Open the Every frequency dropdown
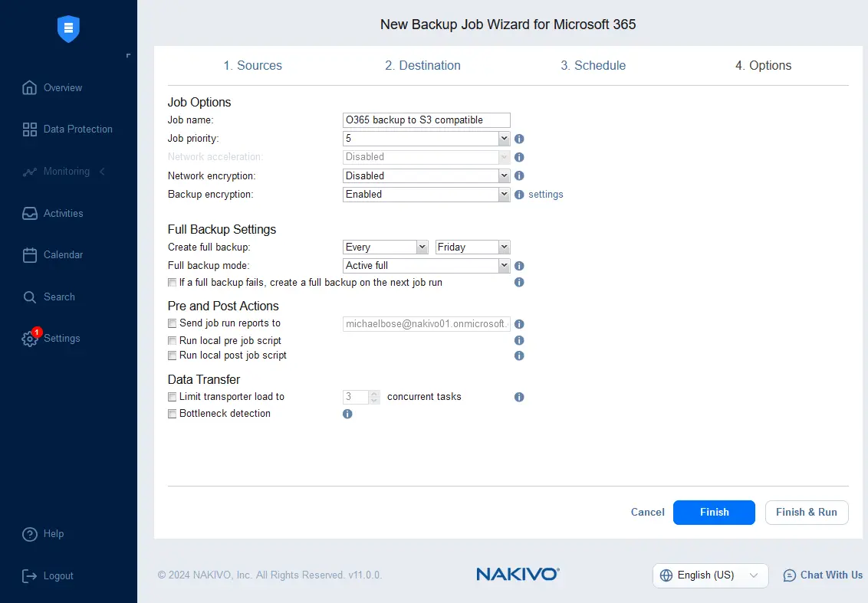Image resolution: width=868 pixels, height=603 pixels. pyautogui.click(x=385, y=247)
